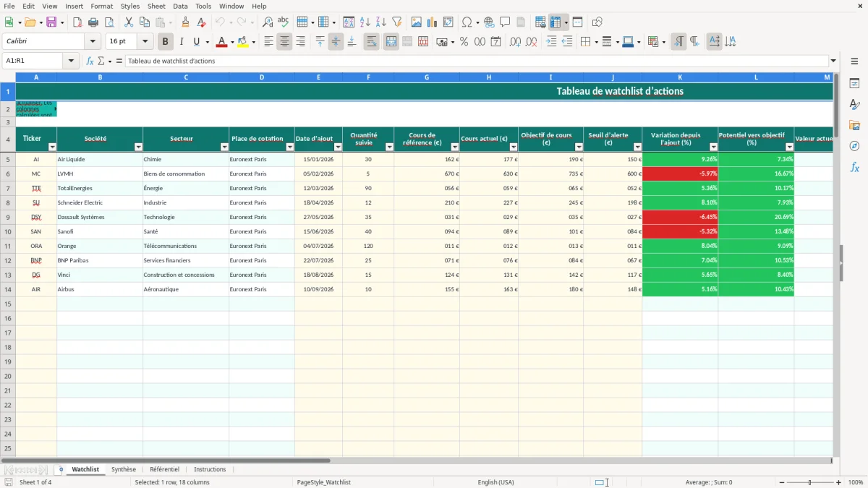Open the Sheet menu
This screenshot has height=488, width=868.
click(x=156, y=6)
